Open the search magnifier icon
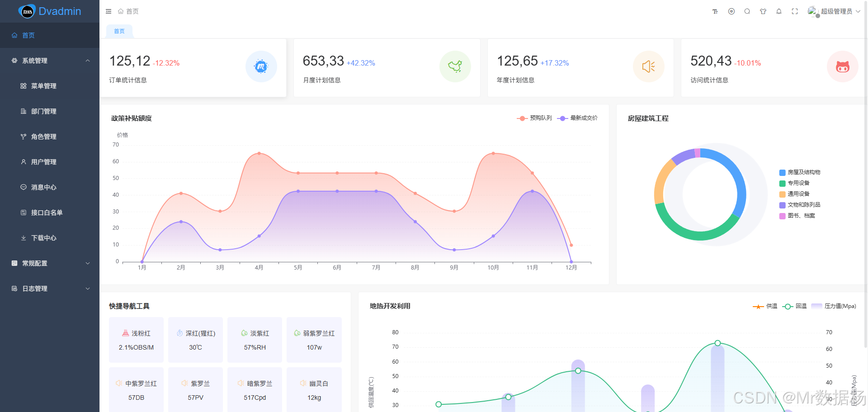Viewport: 868px width, 412px height. pyautogui.click(x=747, y=11)
